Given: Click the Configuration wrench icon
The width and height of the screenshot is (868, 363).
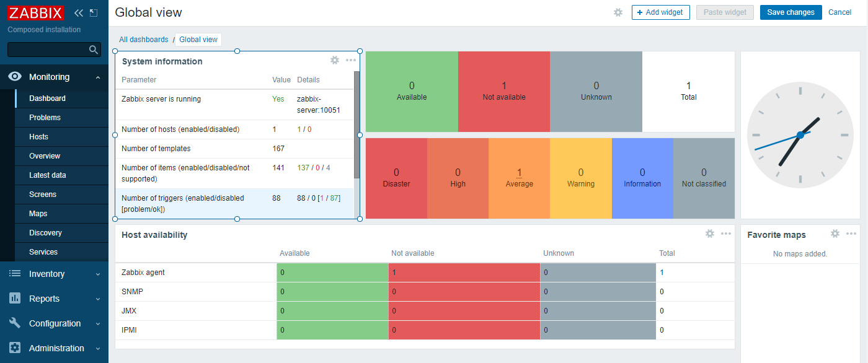Looking at the screenshot, I should [x=14, y=323].
